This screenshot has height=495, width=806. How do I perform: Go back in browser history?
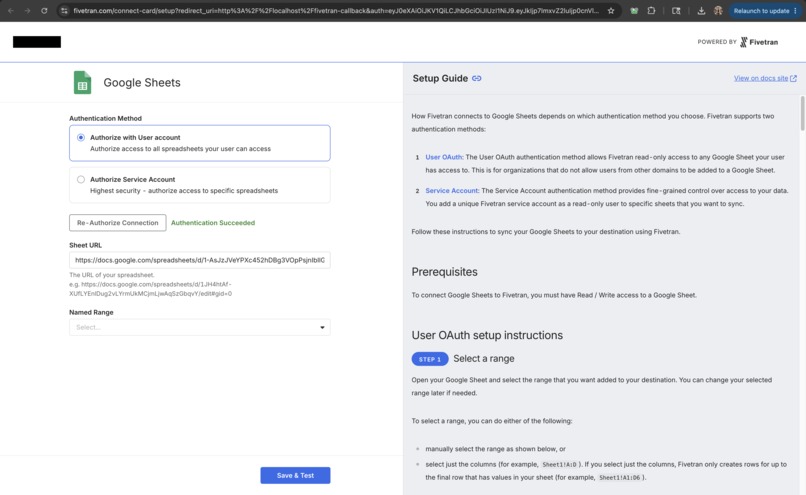click(11, 10)
